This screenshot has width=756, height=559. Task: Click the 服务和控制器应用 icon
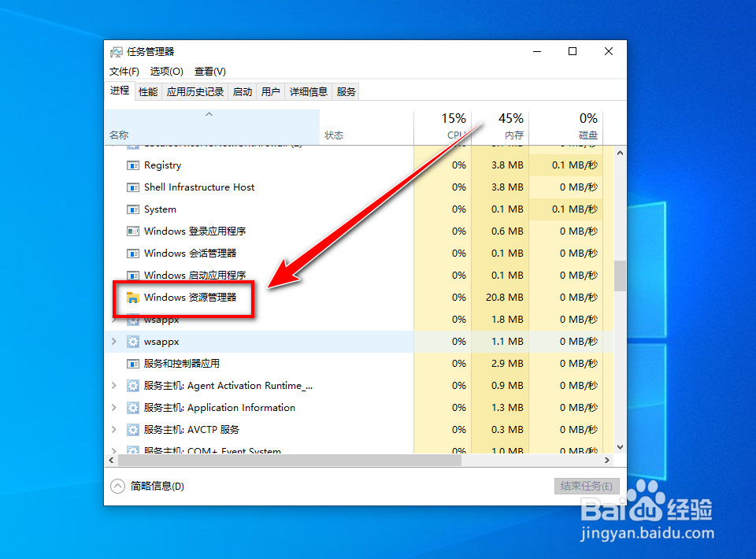(132, 363)
